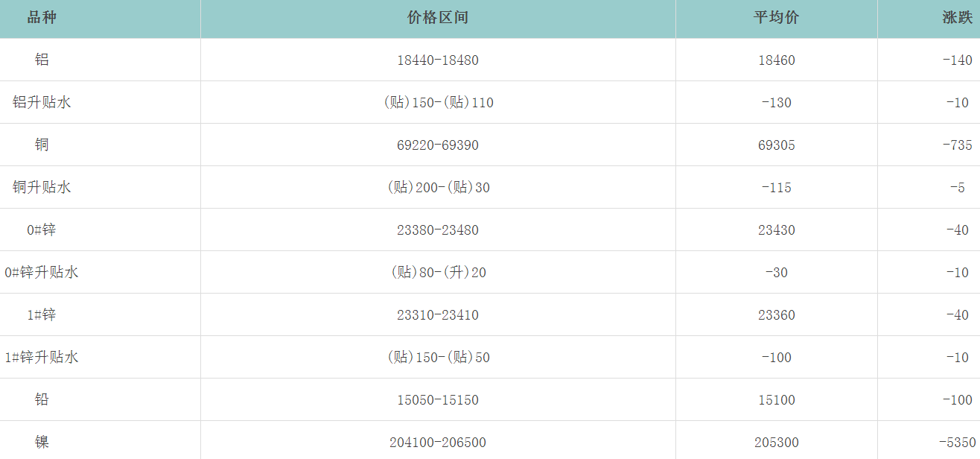Select the 1#锌 product cell

[42, 314]
